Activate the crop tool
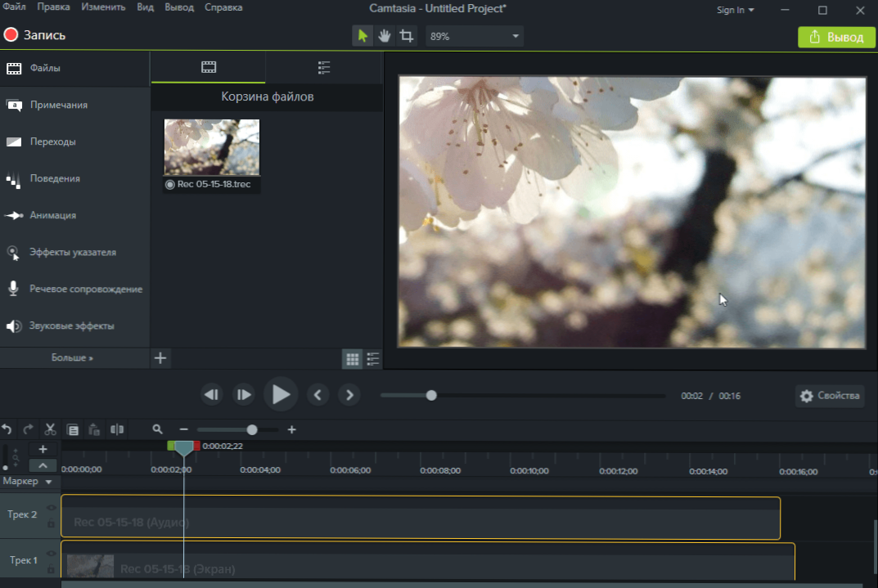The width and height of the screenshot is (878, 588). click(x=407, y=36)
